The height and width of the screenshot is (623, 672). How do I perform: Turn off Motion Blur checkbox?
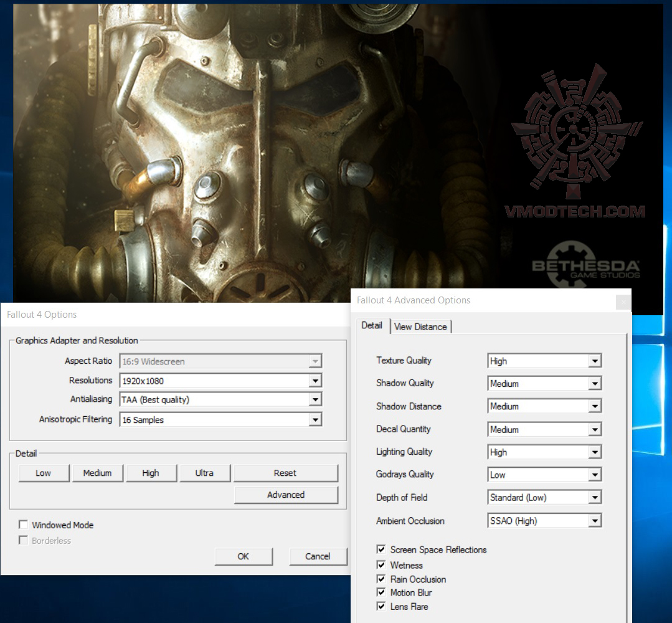(x=381, y=592)
